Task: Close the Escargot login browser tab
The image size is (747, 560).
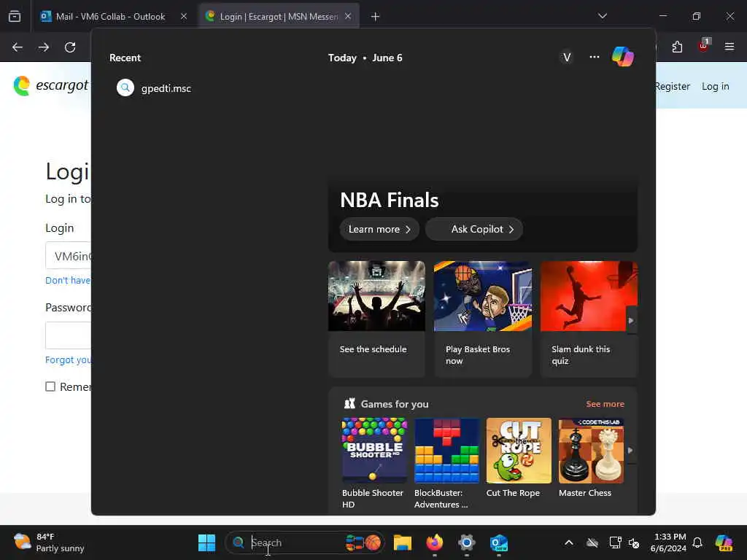Action: click(x=348, y=16)
